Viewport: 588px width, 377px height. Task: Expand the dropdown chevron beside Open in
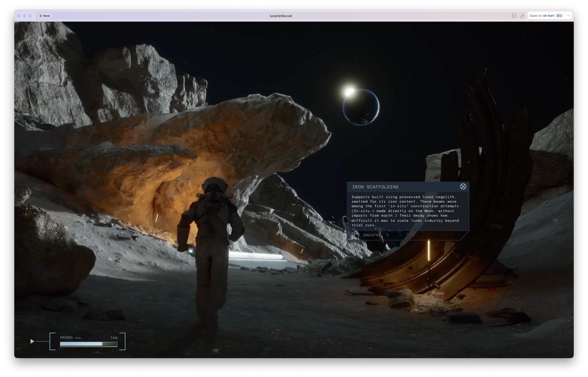click(x=568, y=16)
